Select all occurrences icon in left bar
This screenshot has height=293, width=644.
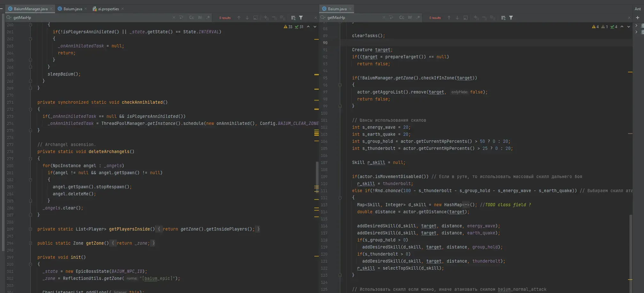click(283, 18)
